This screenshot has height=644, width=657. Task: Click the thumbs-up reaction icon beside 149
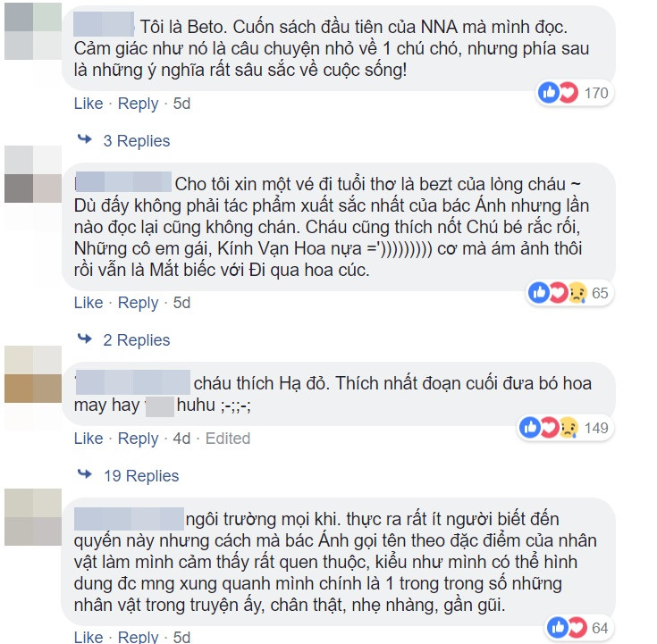click(530, 428)
